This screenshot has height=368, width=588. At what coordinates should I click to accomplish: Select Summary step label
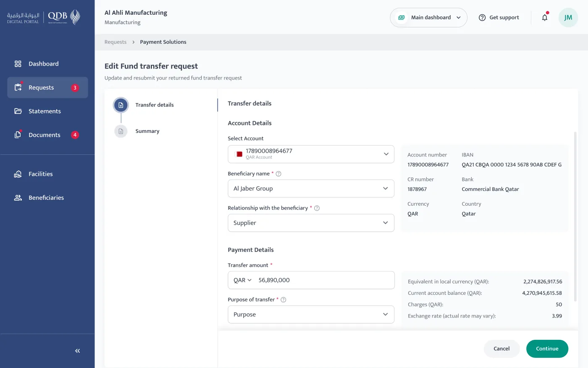pos(147,131)
